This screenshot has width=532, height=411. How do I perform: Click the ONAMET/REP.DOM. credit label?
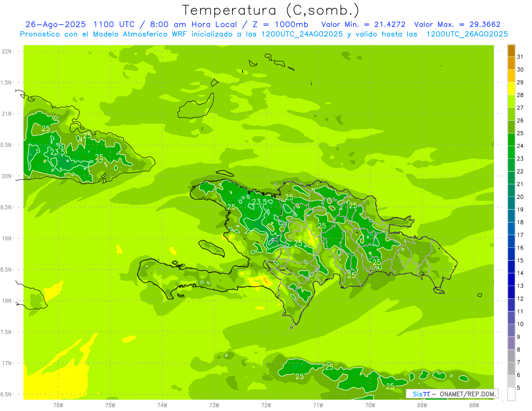pyautogui.click(x=469, y=394)
